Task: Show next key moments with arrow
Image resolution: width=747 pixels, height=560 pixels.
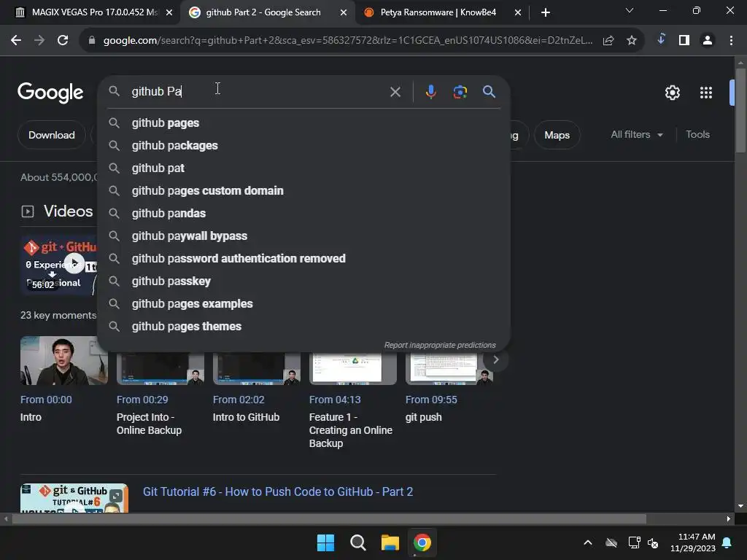Action: (496, 360)
